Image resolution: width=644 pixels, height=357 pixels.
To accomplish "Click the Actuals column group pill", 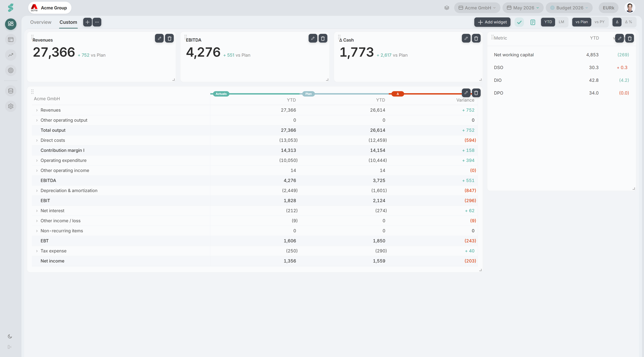I will 221,94.
